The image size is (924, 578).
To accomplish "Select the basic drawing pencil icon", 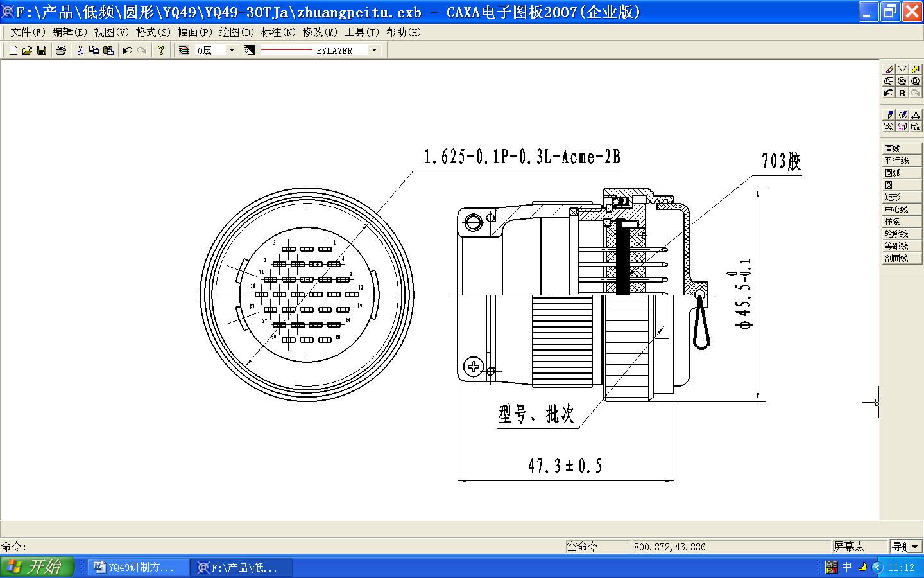I will (x=889, y=115).
